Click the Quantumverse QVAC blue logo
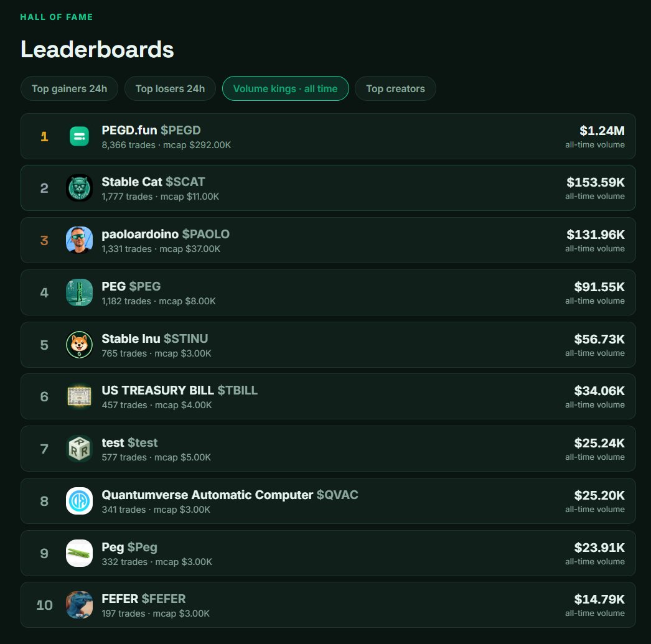The height and width of the screenshot is (644, 651). [79, 501]
